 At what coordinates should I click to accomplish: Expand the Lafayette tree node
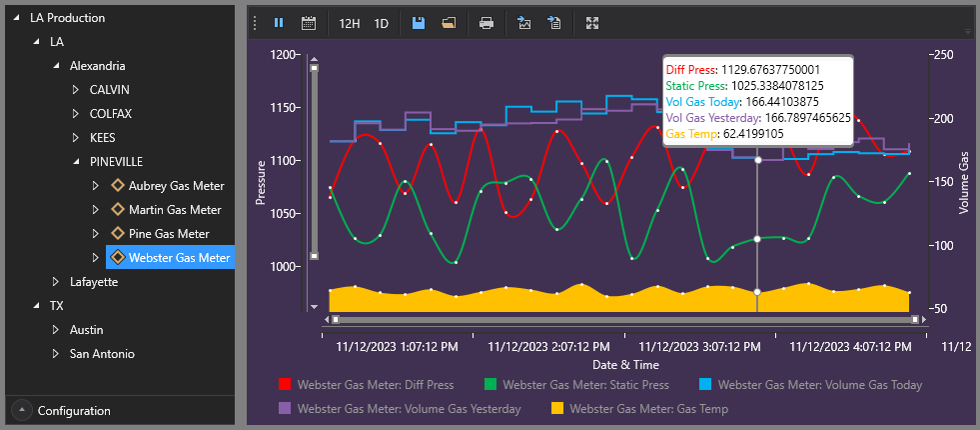point(56,282)
